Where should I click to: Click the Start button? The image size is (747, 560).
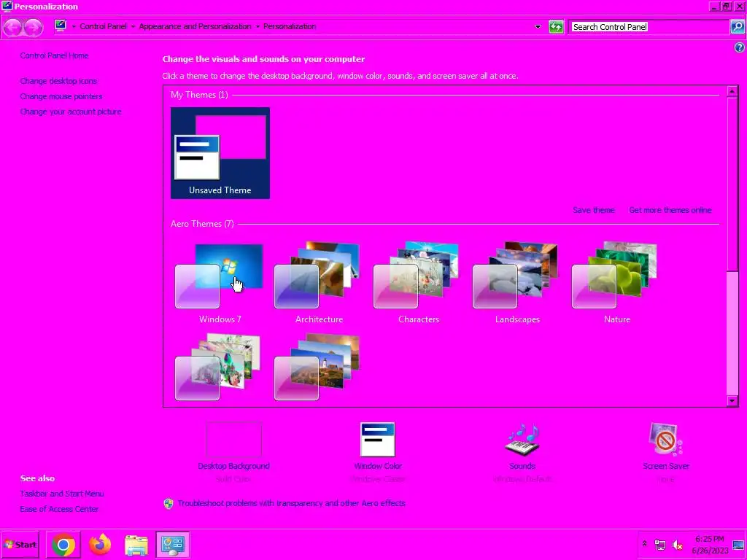(x=20, y=545)
